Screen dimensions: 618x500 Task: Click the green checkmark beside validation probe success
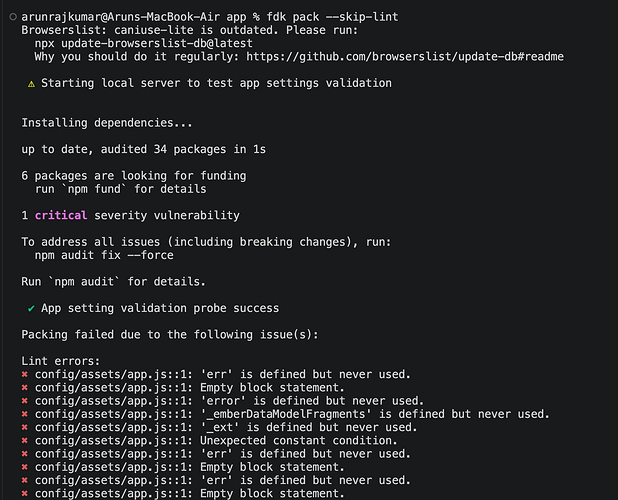[33, 308]
